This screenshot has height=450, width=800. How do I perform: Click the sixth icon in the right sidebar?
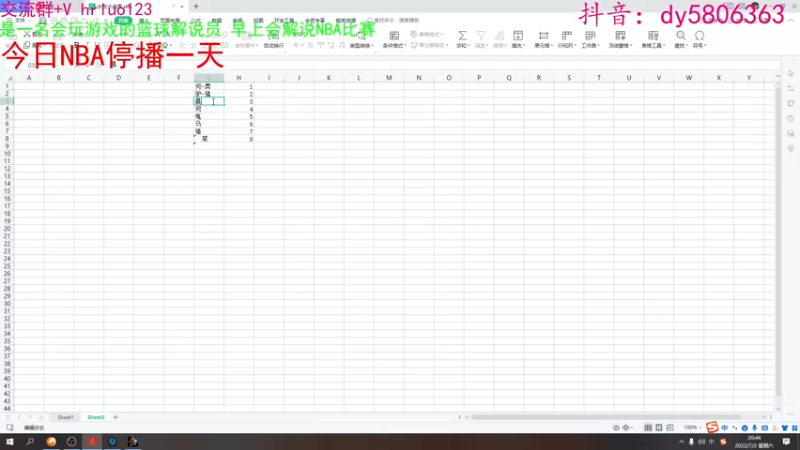[791, 148]
